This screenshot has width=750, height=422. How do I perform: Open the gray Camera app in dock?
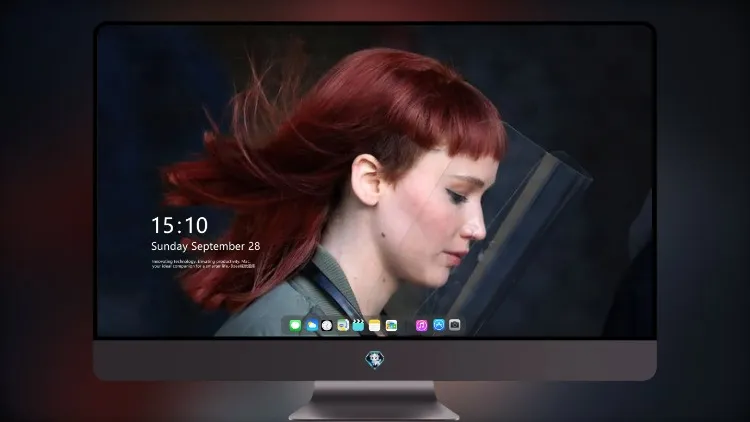click(x=455, y=325)
